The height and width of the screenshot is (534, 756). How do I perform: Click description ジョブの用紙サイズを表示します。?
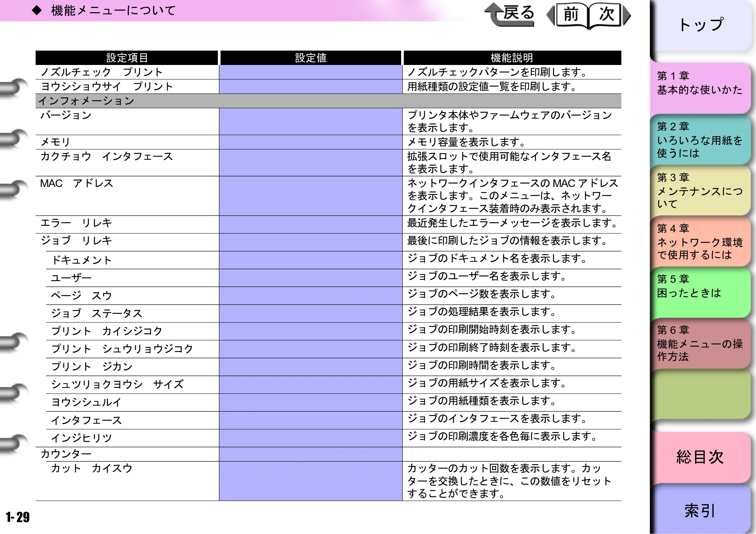[487, 383]
